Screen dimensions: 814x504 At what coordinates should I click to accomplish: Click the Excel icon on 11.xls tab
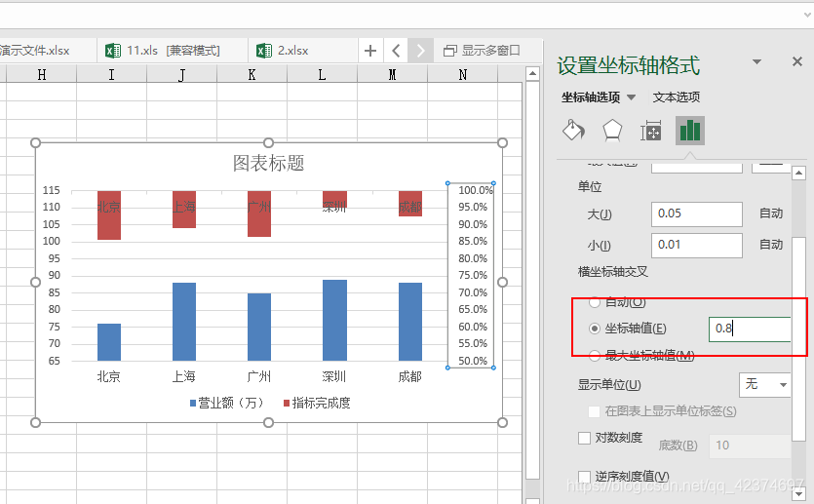(113, 51)
